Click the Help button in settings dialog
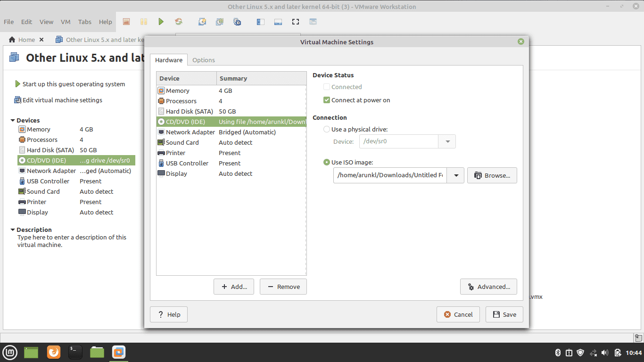Screen dimensions: 644x362 pyautogui.click(x=169, y=314)
